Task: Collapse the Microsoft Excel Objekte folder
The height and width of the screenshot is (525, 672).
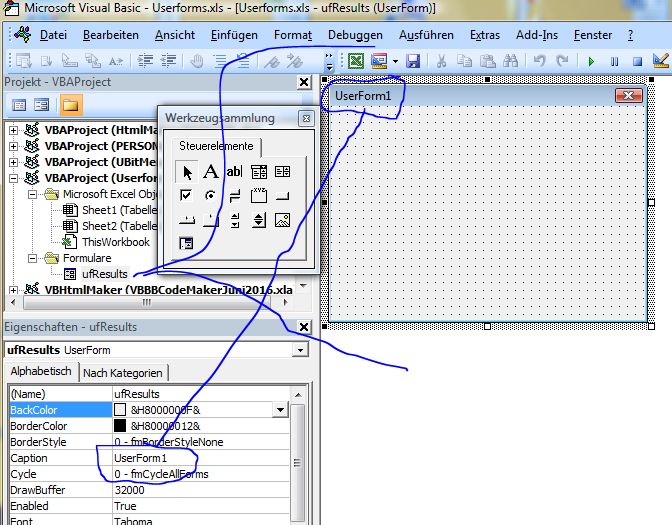Action: point(32,194)
